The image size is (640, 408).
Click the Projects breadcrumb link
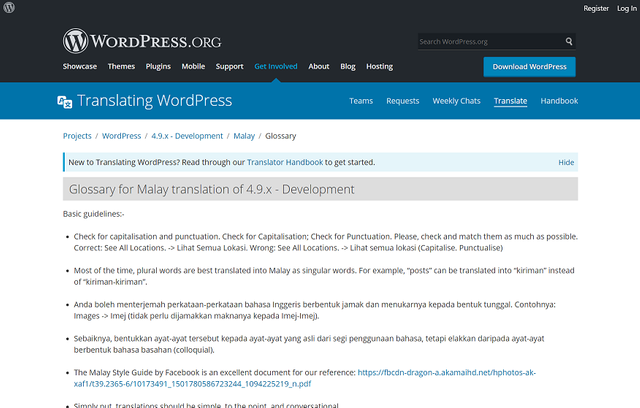coord(77,136)
